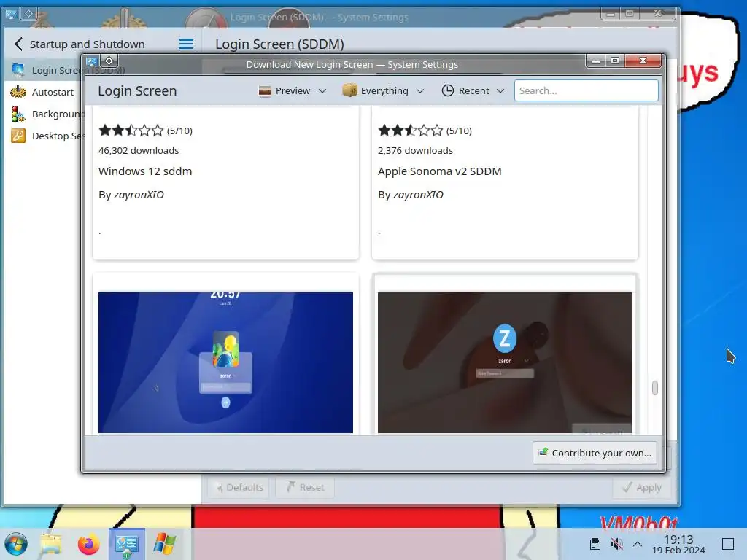Click the Background Services traffic light icon
Image resolution: width=747 pixels, height=560 pixels.
coord(18,114)
